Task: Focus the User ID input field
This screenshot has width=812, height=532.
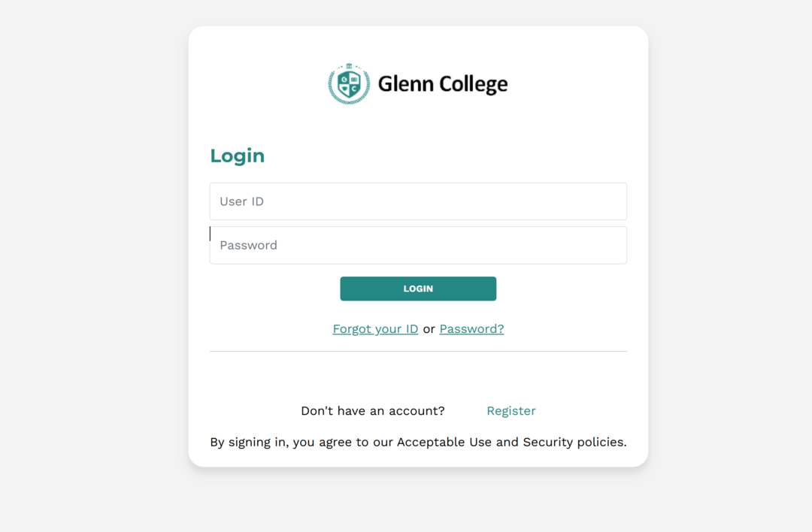Action: pos(418,201)
